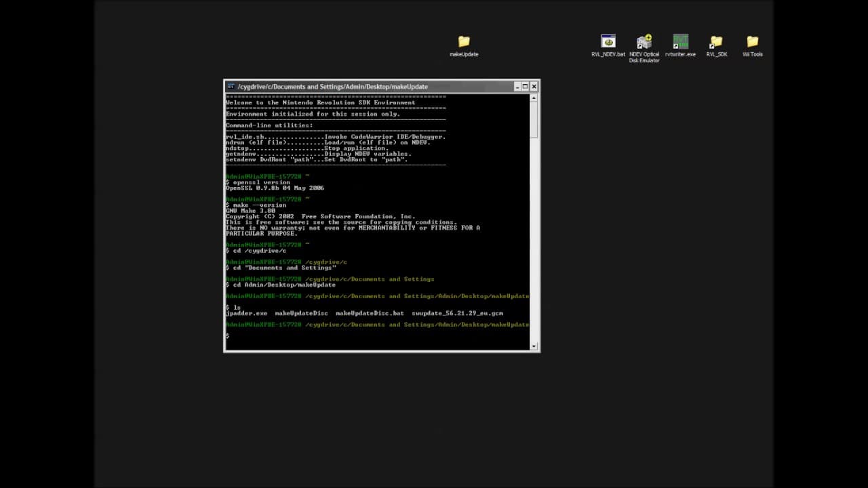Screen dimensions: 868x488
Task: Click the getndenv 'Display NDEV variables' line
Action: [319, 154]
